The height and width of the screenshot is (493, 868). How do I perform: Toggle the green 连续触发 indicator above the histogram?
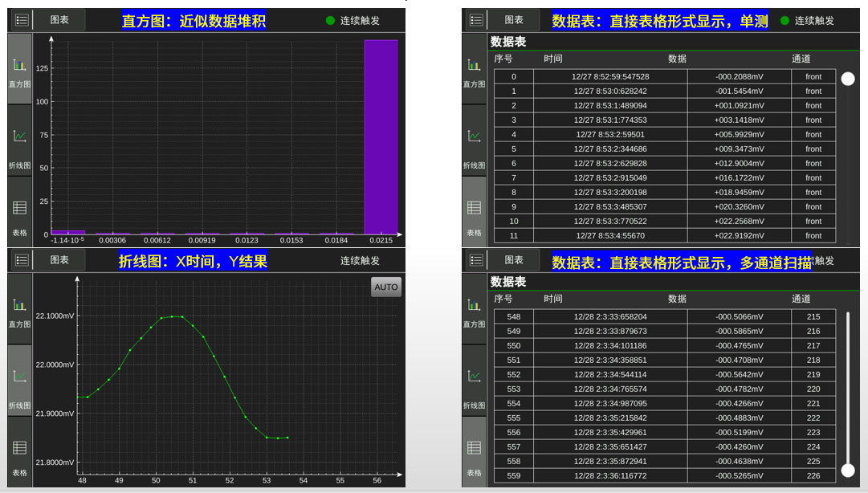(x=330, y=21)
